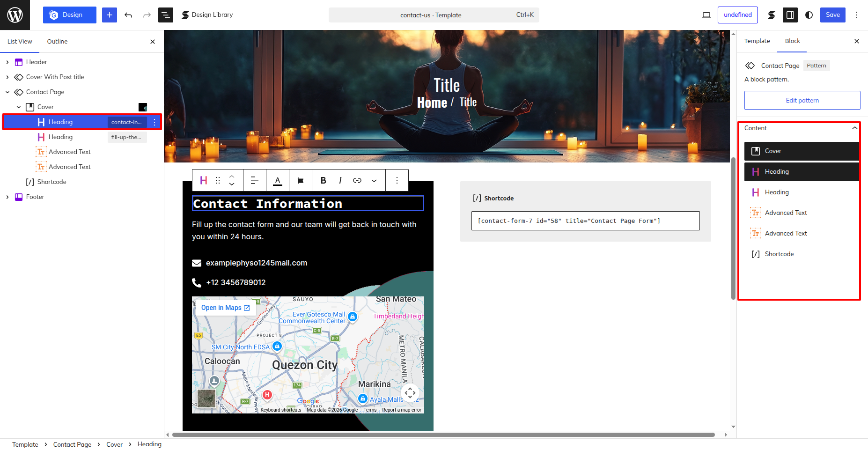Viewport: 868px width, 450px height.
Task: Click the bold formatting button
Action: pyautogui.click(x=324, y=180)
